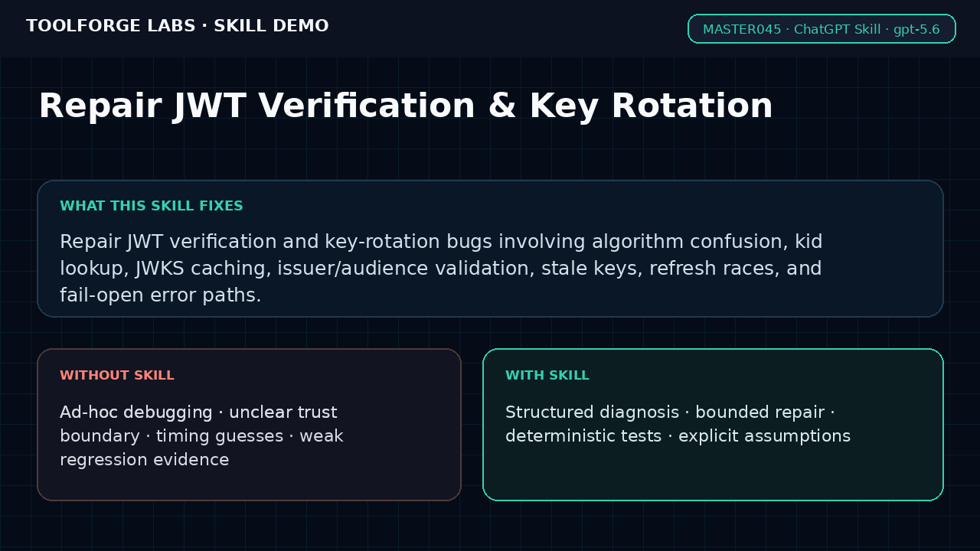Image resolution: width=980 pixels, height=551 pixels.
Task: Click 'deterministic tests' text in With Skill card
Action: (583, 436)
